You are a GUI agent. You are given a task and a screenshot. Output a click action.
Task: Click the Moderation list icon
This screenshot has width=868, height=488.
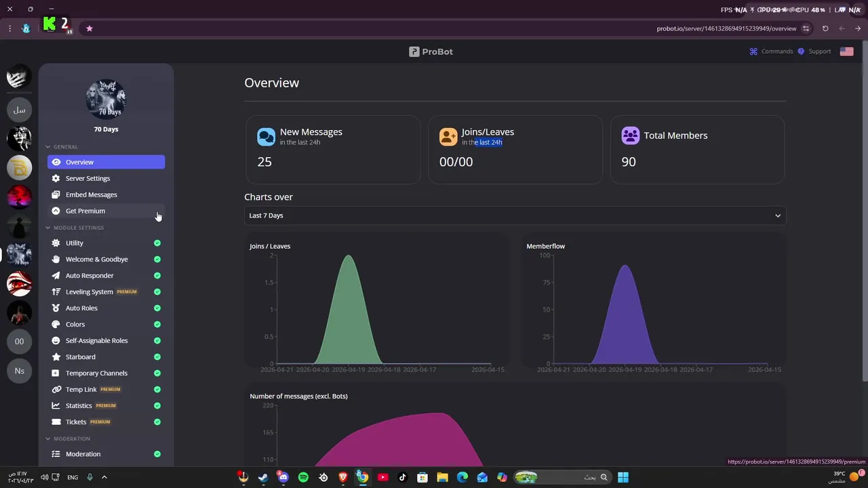[56, 454]
